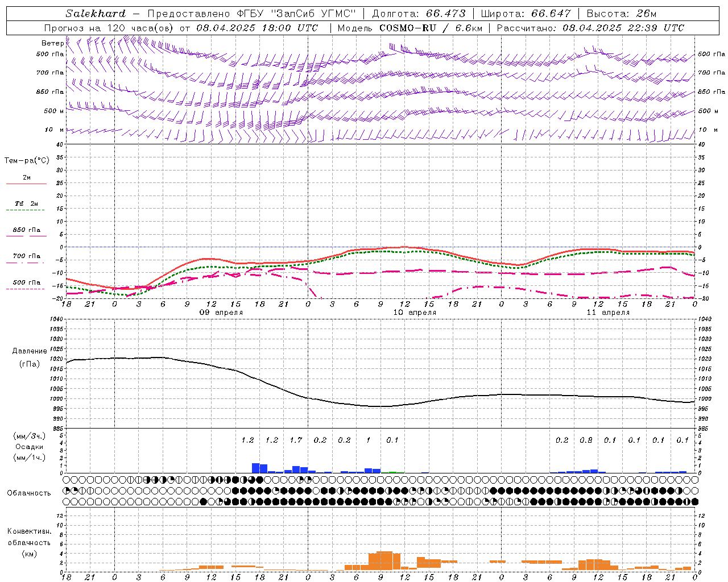The height and width of the screenshot is (582, 728).
Task: Click the 'Высота: 26м' elevation text
Action: 621,14
